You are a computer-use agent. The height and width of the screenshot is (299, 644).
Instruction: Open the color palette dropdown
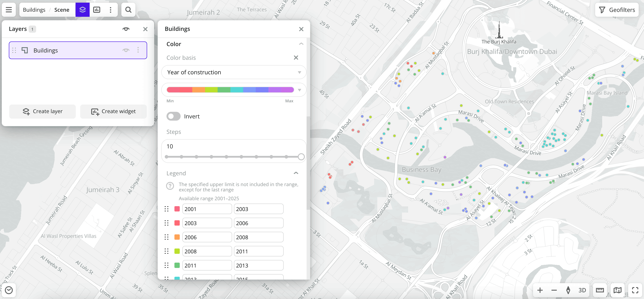tap(234, 90)
